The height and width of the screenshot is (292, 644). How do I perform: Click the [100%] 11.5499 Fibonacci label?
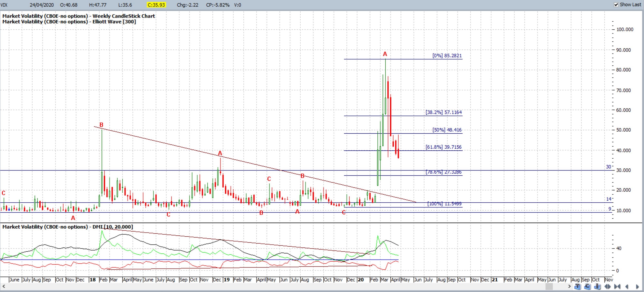pyautogui.click(x=444, y=204)
